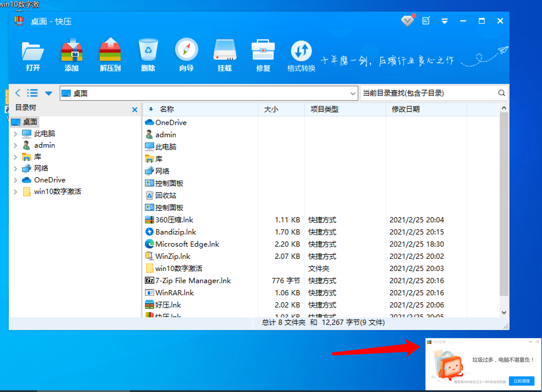Click the back arrow navigation icon
The height and width of the screenshot is (392, 542).
coord(18,93)
